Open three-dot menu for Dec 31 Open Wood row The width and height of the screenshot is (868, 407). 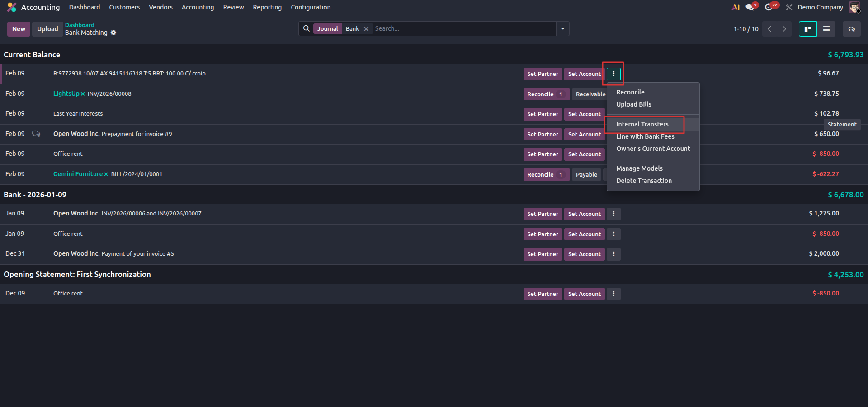[x=613, y=254]
